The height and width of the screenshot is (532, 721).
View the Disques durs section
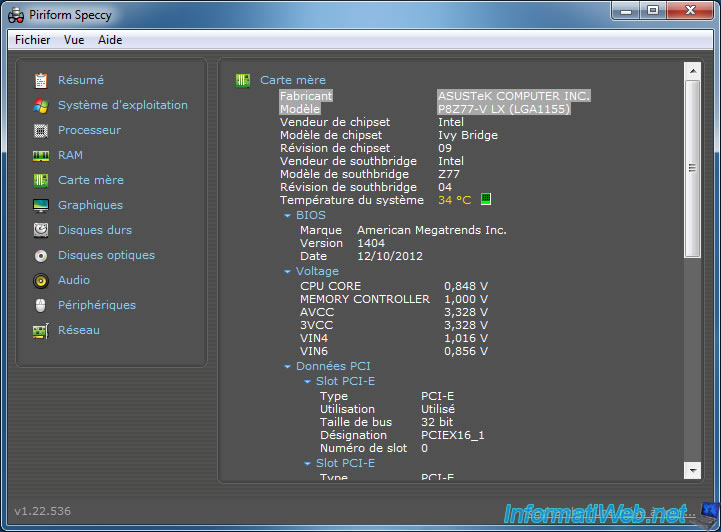(95, 230)
